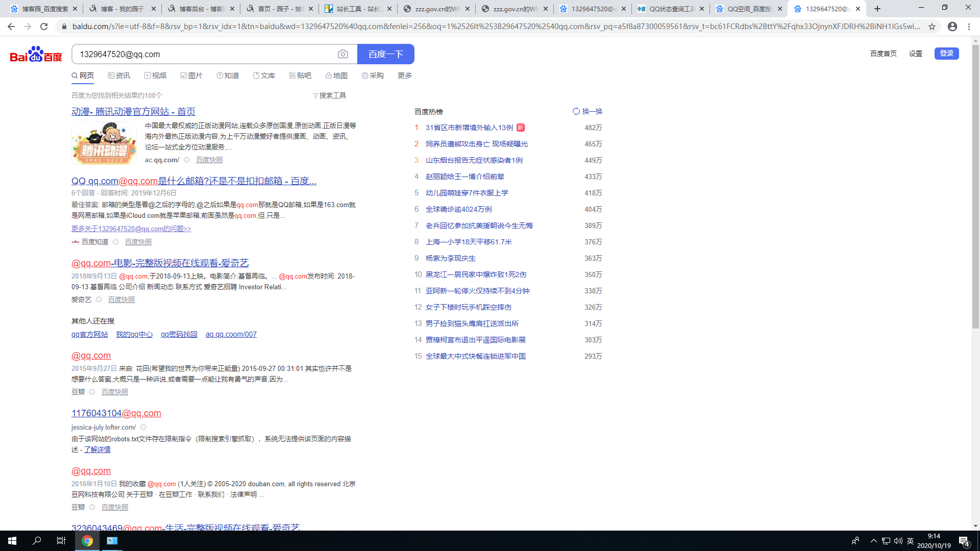
Task: Click the Baidu search input field
Action: 204,54
